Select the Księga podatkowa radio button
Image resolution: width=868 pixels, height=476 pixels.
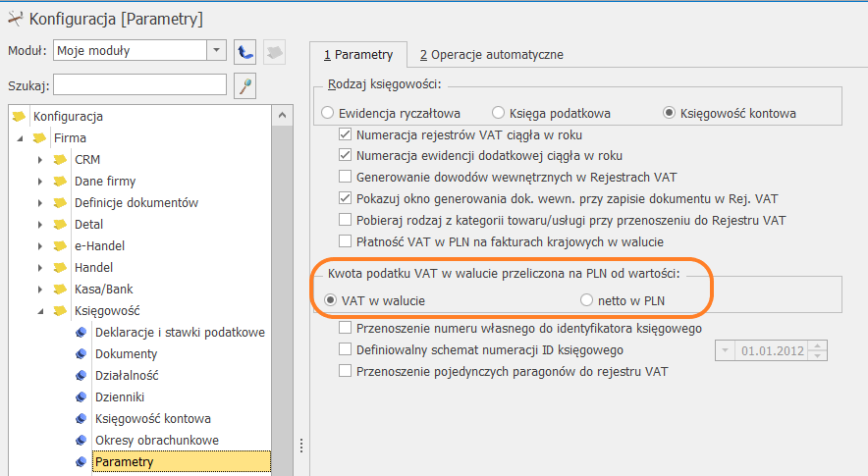coord(498,113)
